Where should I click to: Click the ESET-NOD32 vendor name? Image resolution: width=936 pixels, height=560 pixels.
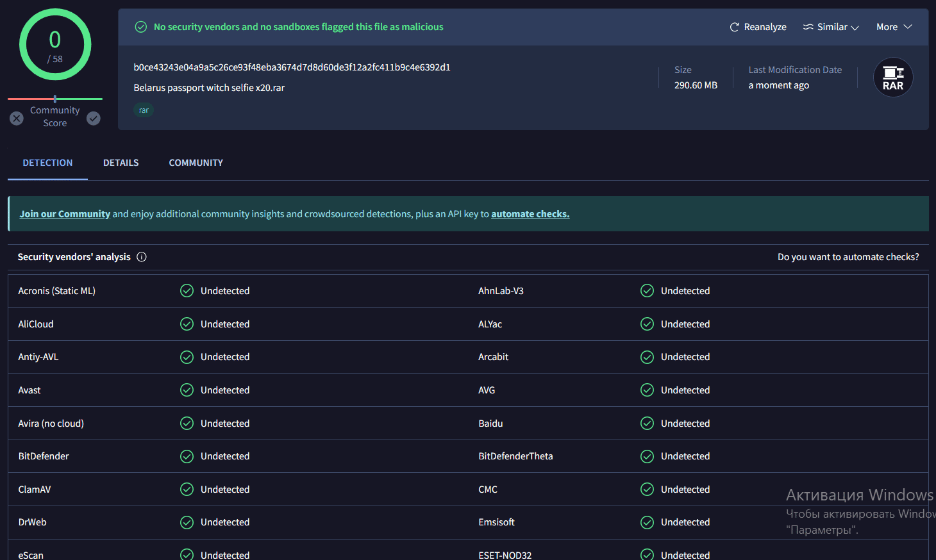click(x=505, y=555)
